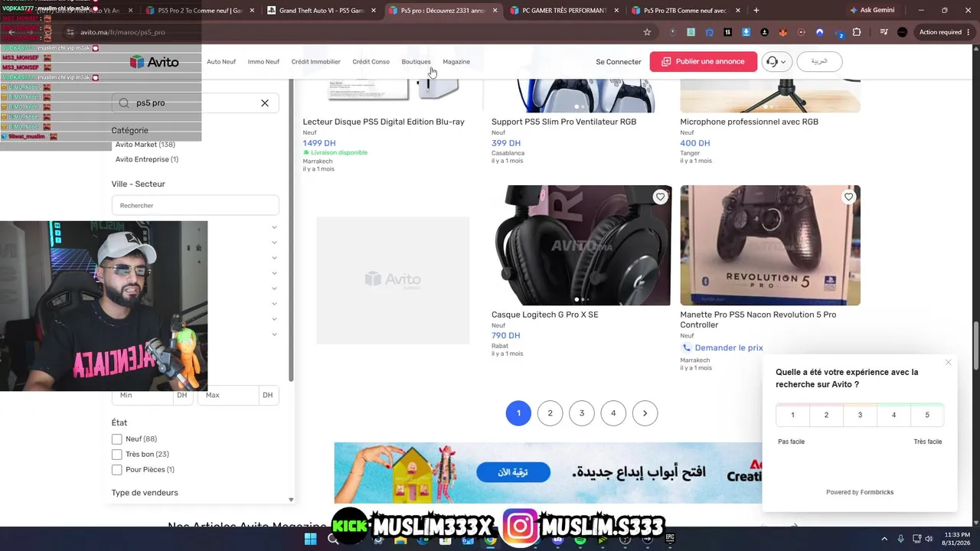Open the Windows Start menu
980x551 pixels.
[310, 539]
